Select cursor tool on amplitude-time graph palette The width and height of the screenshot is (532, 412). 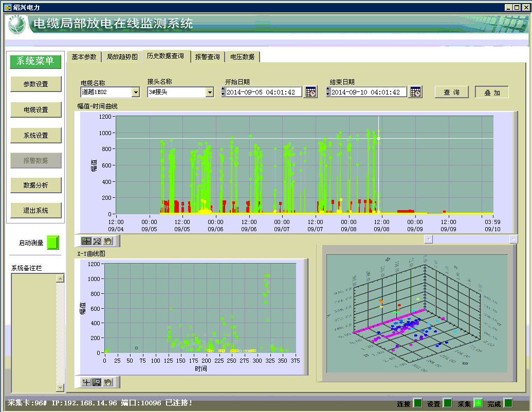(86, 240)
